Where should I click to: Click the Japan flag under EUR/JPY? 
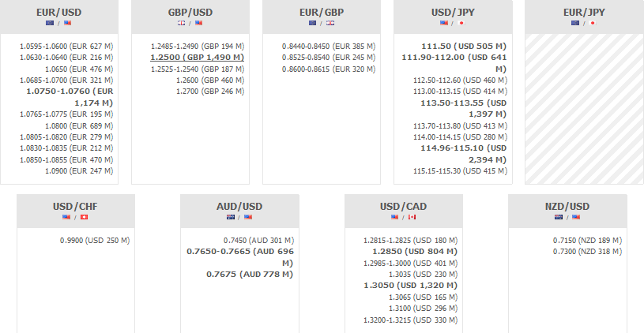pos(593,23)
